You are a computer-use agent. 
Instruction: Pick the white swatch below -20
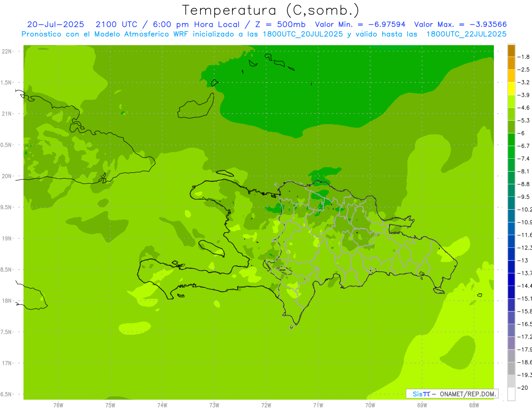[x=511, y=394]
